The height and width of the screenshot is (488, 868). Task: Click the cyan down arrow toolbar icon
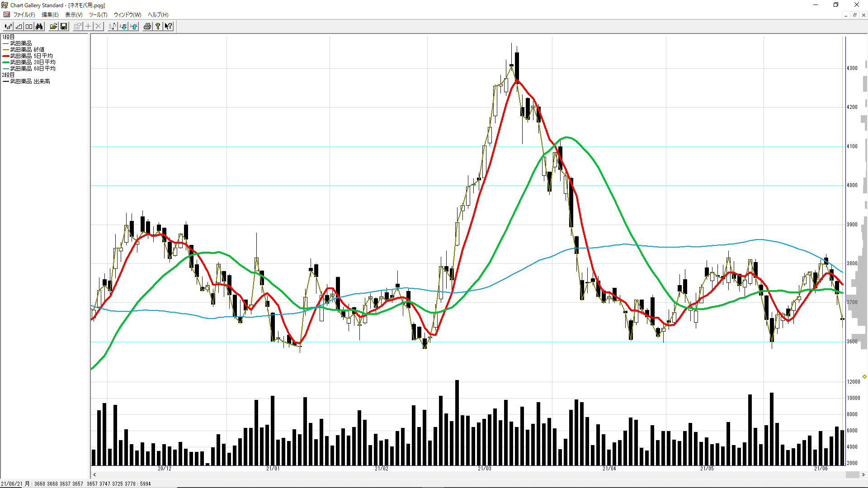point(123,27)
